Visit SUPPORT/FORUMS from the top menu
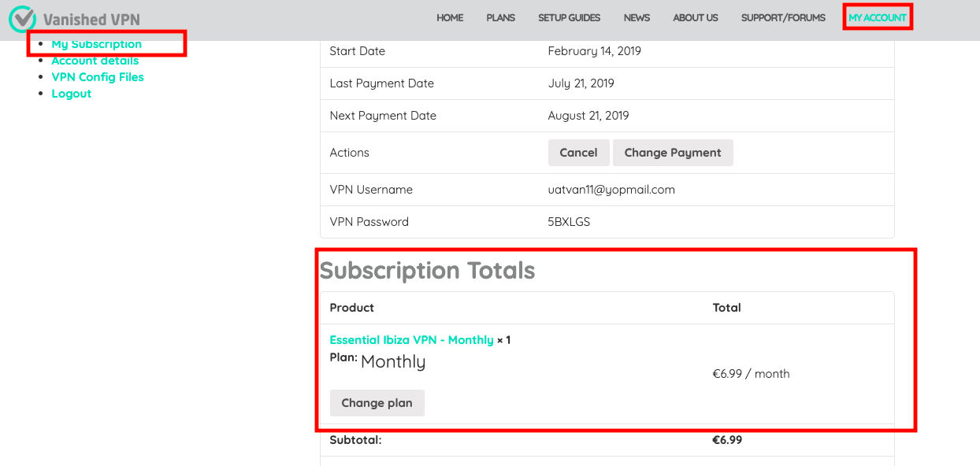 coord(783,17)
